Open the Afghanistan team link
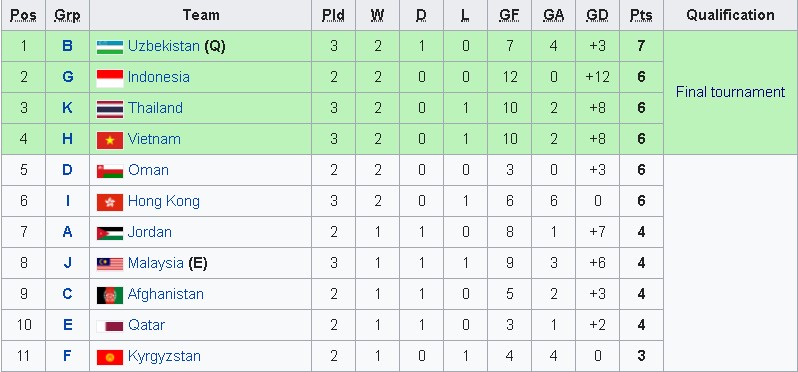The width and height of the screenshot is (798, 372). click(x=165, y=294)
